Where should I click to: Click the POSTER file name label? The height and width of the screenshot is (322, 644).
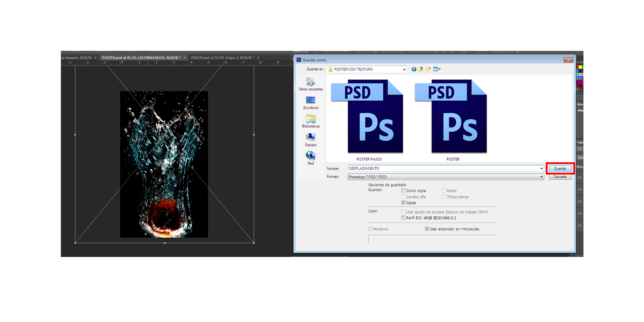[453, 159]
